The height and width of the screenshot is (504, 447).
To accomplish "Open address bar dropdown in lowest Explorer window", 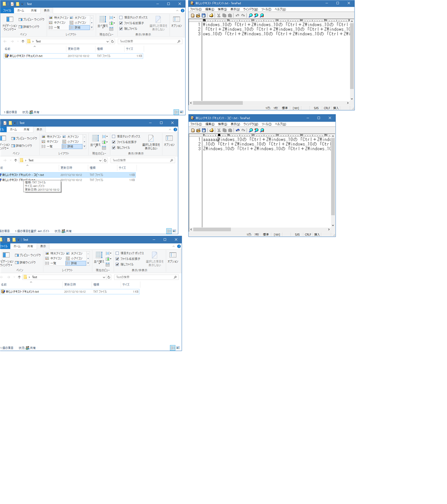I will (103, 277).
